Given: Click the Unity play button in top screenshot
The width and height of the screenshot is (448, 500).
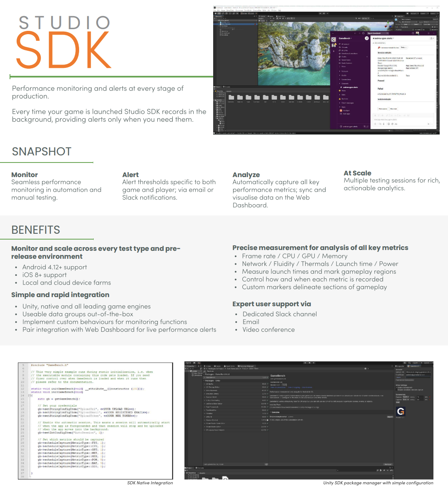Looking at the screenshot, I should click(321, 13).
